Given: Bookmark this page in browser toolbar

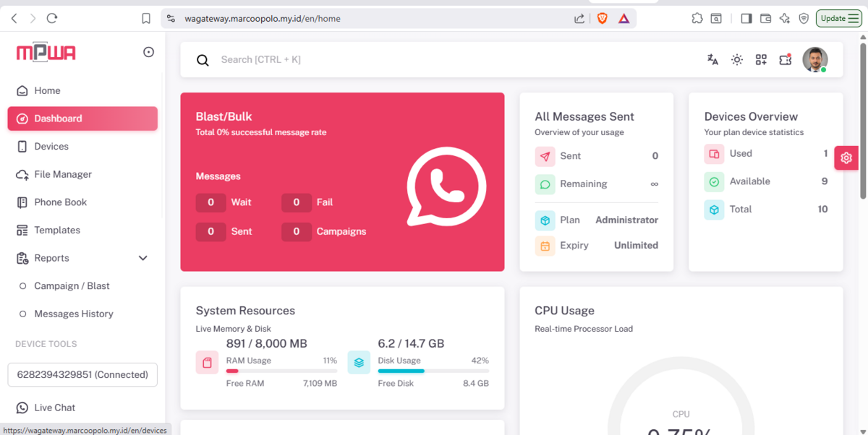Looking at the screenshot, I should (146, 19).
